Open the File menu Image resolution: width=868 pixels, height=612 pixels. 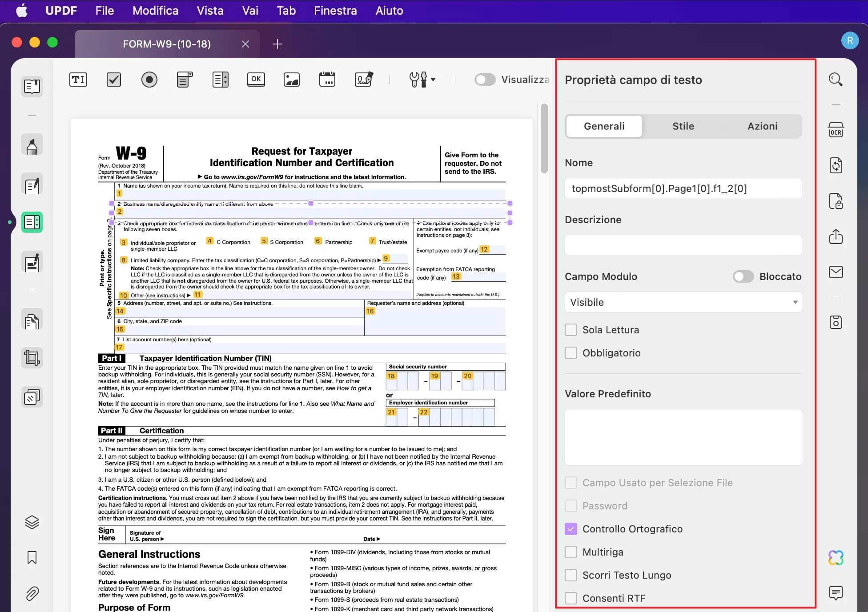click(x=104, y=11)
